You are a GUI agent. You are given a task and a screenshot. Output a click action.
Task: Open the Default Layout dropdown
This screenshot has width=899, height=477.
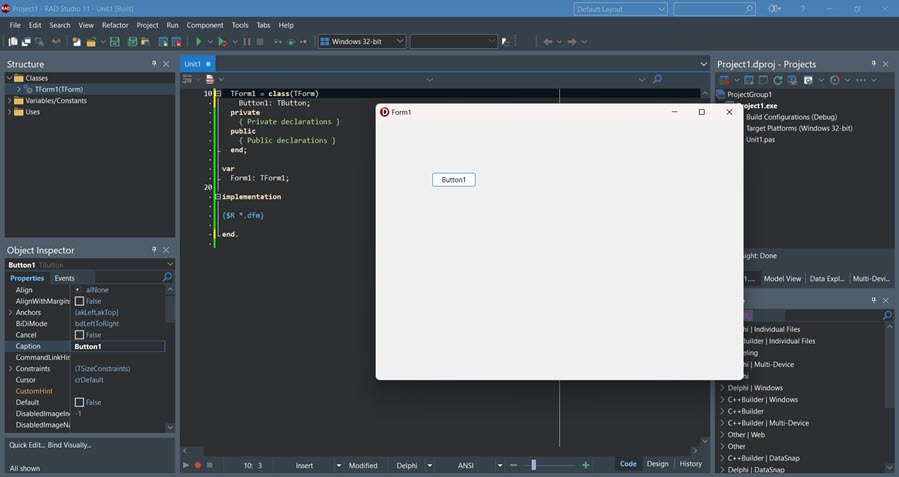(x=661, y=9)
